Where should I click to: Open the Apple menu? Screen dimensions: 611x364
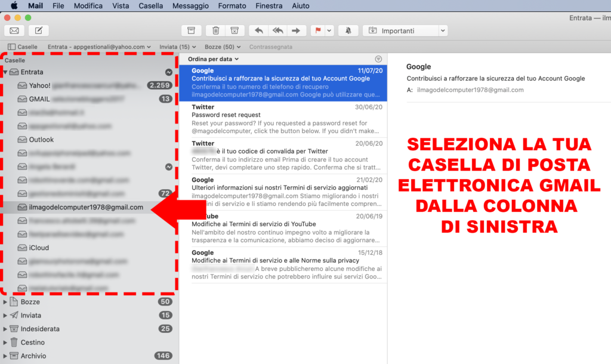(14, 6)
